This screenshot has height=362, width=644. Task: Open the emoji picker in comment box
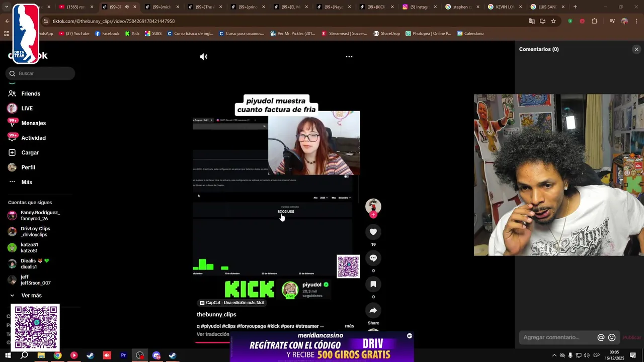click(612, 337)
